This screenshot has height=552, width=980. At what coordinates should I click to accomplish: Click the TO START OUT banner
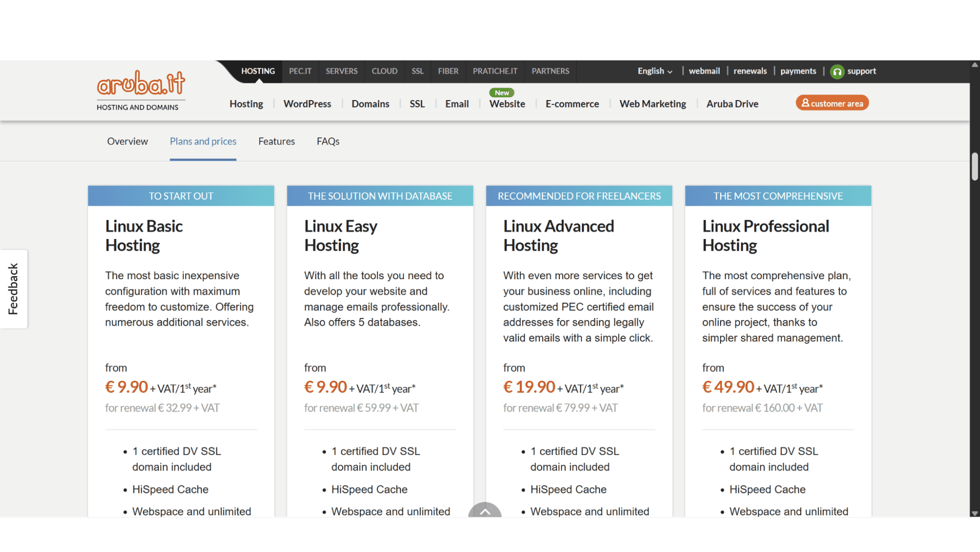point(181,196)
